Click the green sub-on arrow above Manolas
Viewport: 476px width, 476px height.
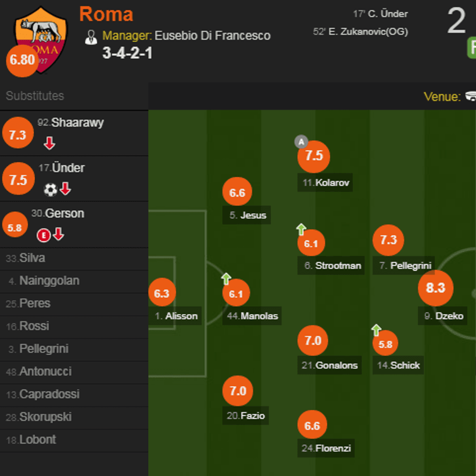226,279
